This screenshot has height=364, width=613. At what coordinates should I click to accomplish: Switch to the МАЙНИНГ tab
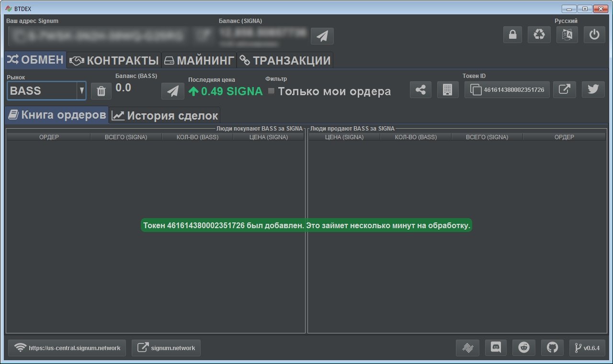pyautogui.click(x=199, y=60)
